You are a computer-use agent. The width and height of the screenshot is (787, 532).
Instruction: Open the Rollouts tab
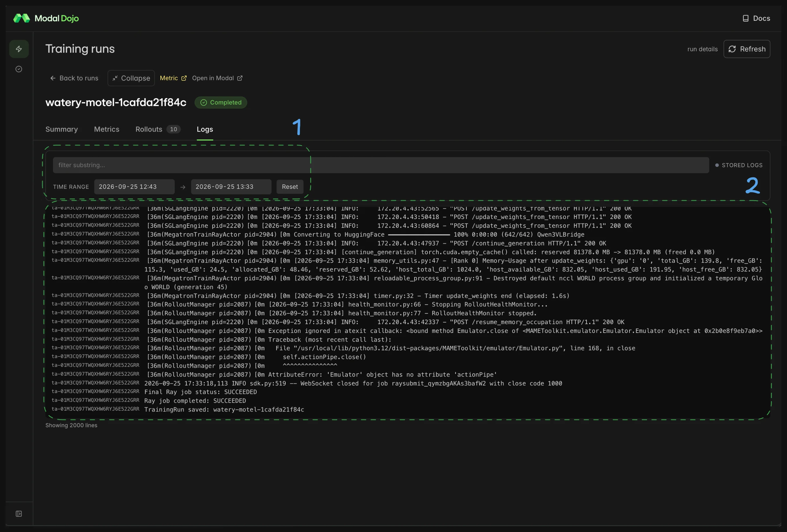tap(158, 129)
